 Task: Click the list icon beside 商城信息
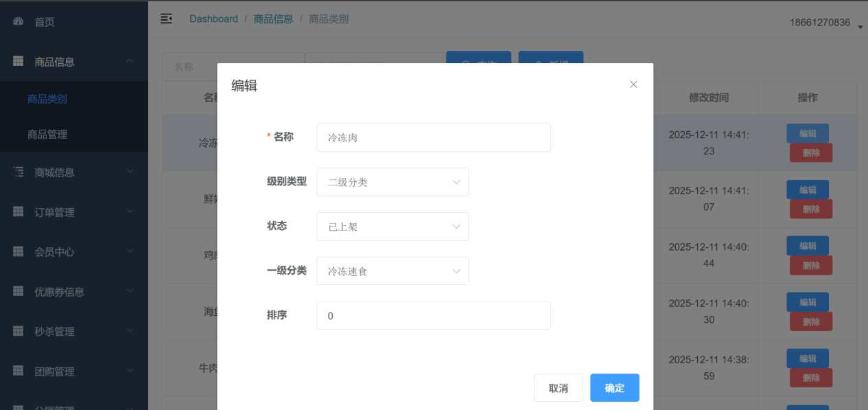[x=19, y=172]
